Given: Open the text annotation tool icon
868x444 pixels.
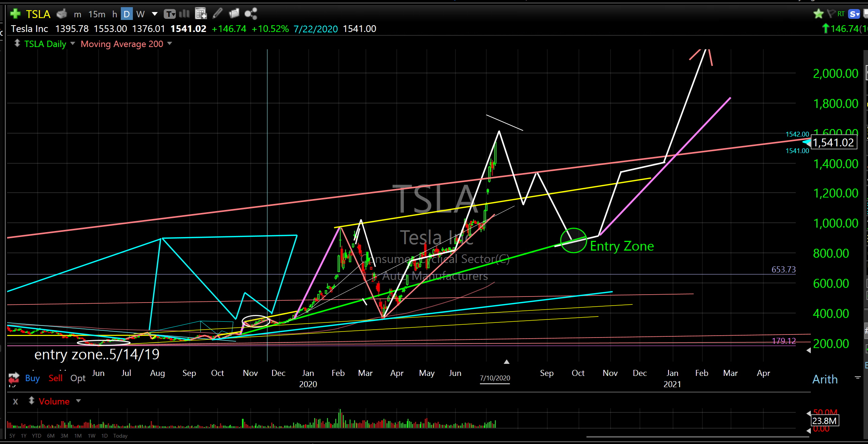Looking at the screenshot, I should pos(170,14).
